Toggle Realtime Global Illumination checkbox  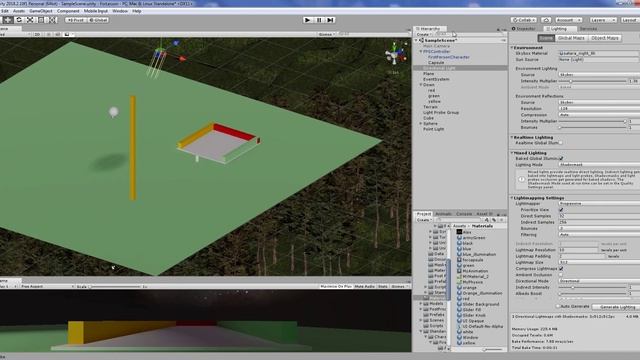pos(561,143)
